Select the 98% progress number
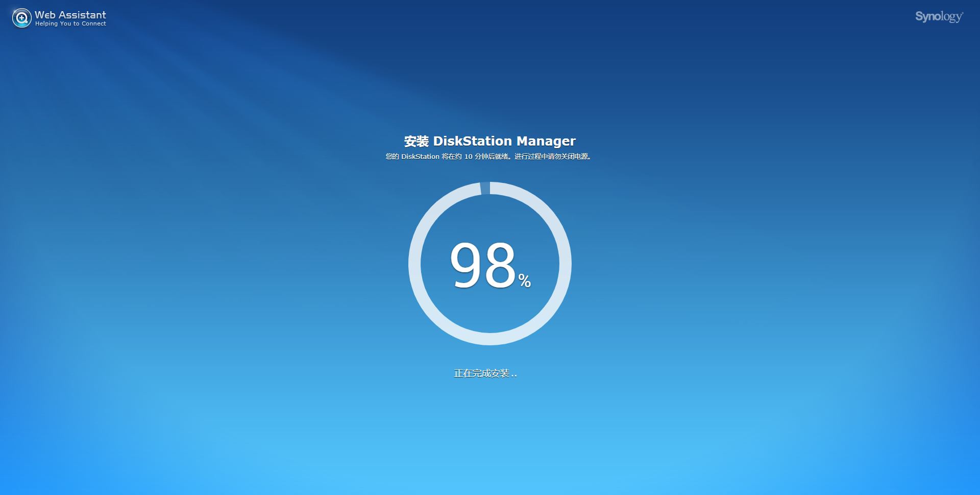Screen dimensions: 980x495 coord(490,265)
